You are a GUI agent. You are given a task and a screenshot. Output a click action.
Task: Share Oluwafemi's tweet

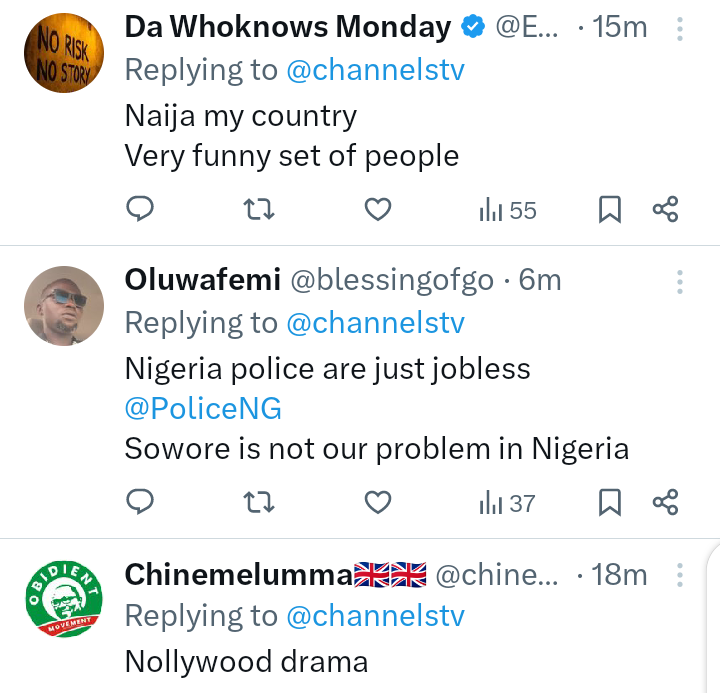[x=665, y=501]
